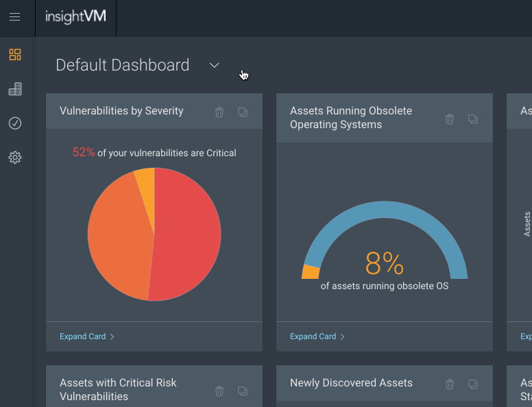This screenshot has height=407, width=532.
Task: Duplicate the Vulnerabilities by Severity card
Action: click(x=243, y=112)
